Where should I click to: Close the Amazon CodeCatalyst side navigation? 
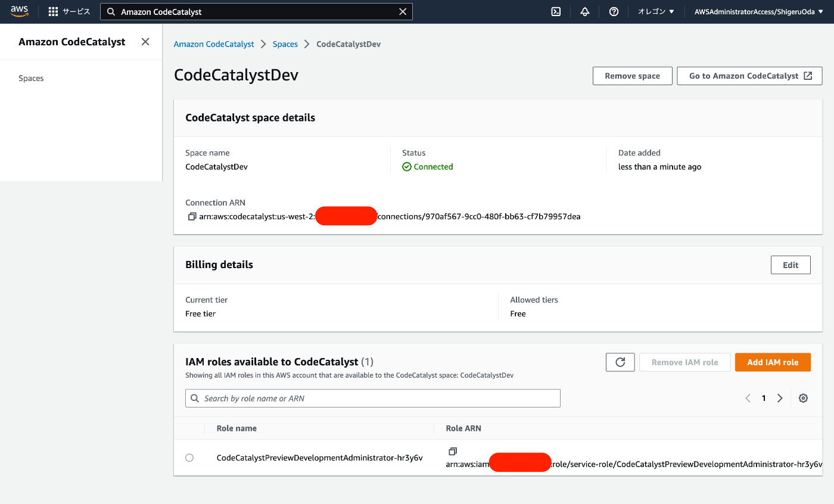(x=145, y=42)
